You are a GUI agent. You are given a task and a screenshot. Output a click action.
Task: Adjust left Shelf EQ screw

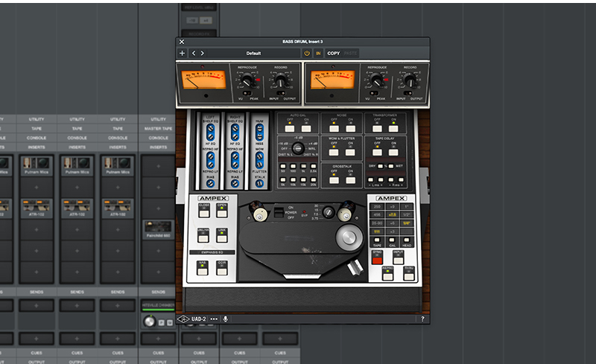click(x=210, y=130)
